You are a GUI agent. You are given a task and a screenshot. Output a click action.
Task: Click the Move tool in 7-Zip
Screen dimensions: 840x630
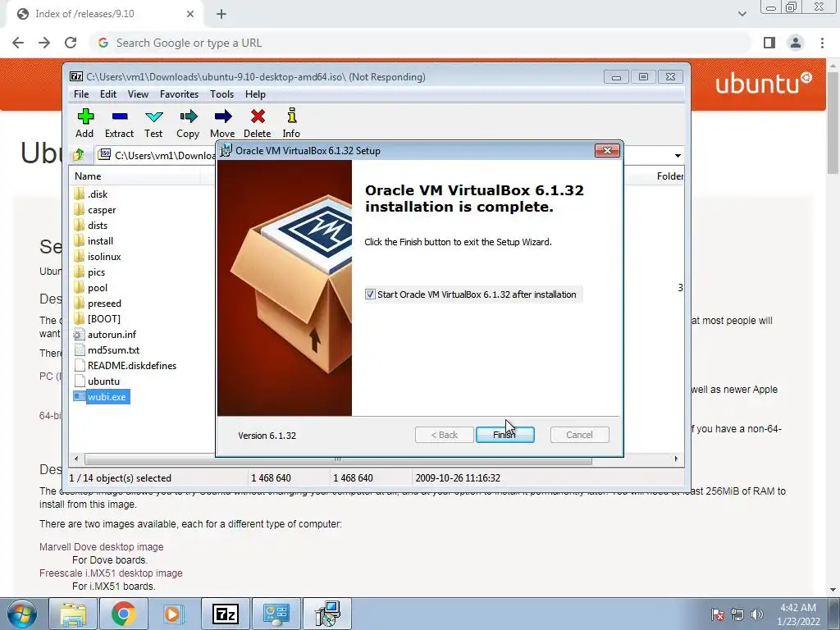pyautogui.click(x=222, y=123)
